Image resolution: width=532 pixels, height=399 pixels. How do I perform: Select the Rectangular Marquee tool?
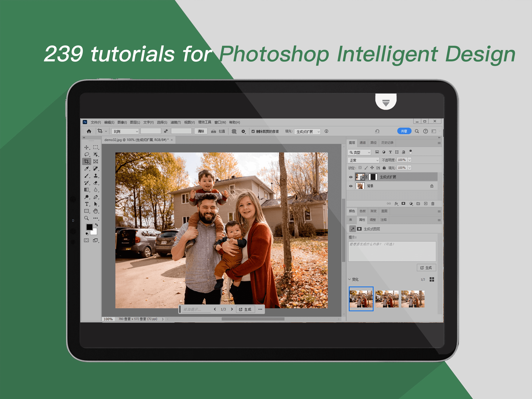96,147
